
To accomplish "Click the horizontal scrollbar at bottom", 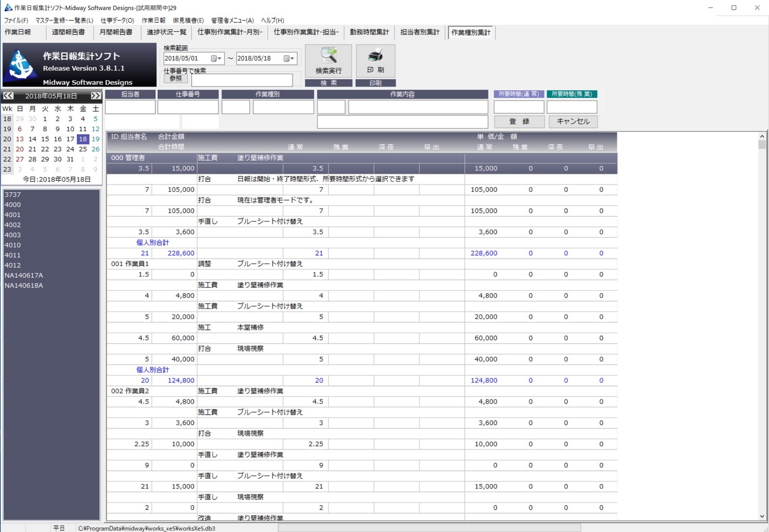I will (429, 528).
